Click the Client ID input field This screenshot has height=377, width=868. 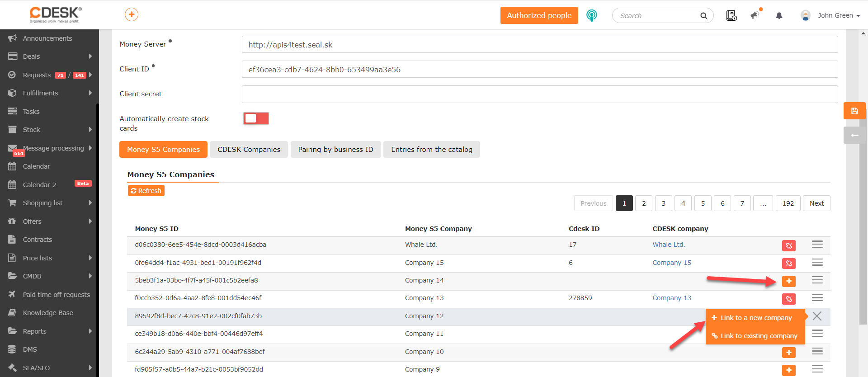coord(540,70)
